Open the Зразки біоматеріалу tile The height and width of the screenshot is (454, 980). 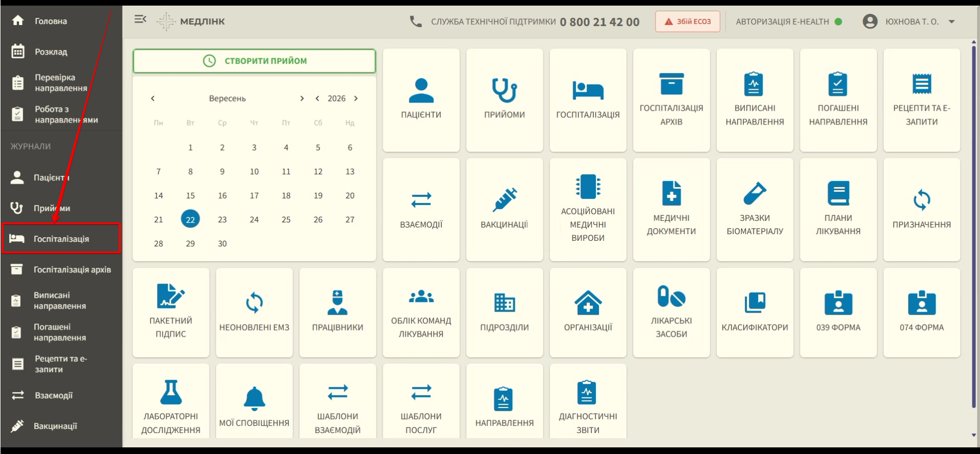coord(755,210)
